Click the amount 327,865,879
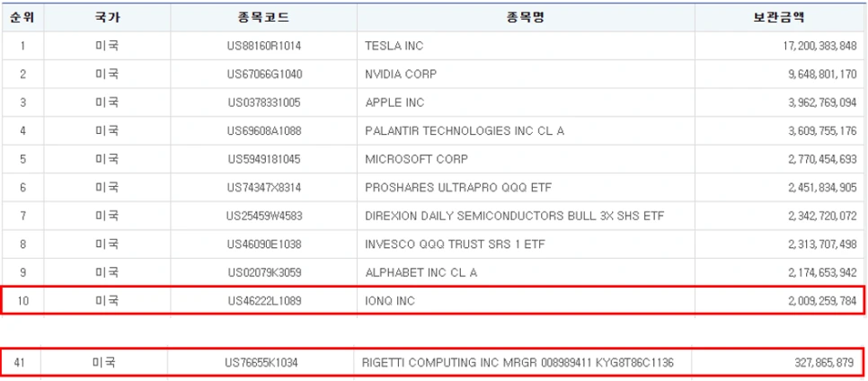 click(822, 363)
